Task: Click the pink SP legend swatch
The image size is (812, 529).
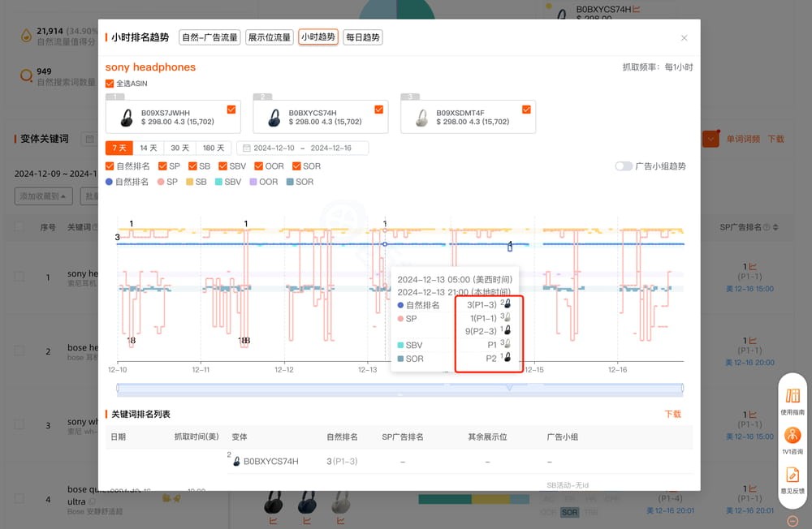Action: (x=161, y=182)
